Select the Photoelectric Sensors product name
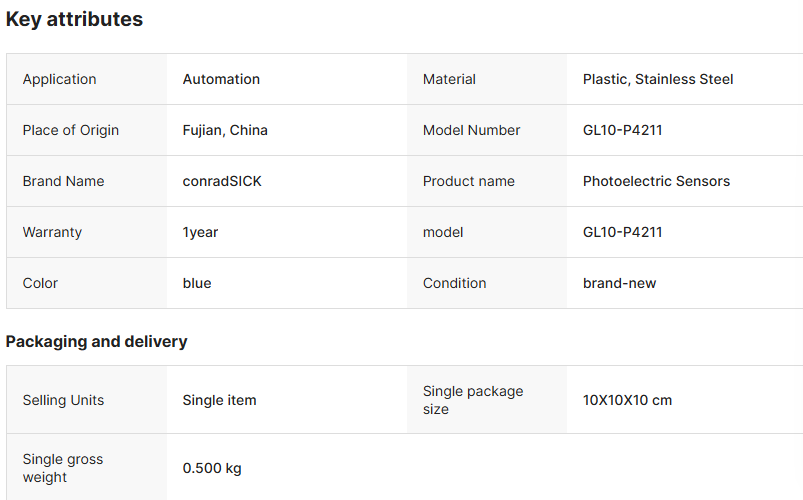803x500 pixels. pos(656,181)
